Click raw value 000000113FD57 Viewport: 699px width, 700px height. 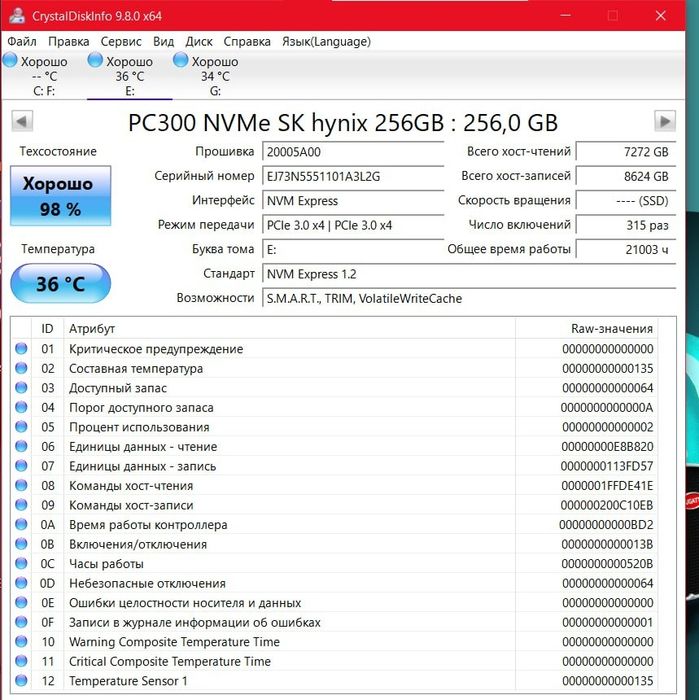pos(607,466)
